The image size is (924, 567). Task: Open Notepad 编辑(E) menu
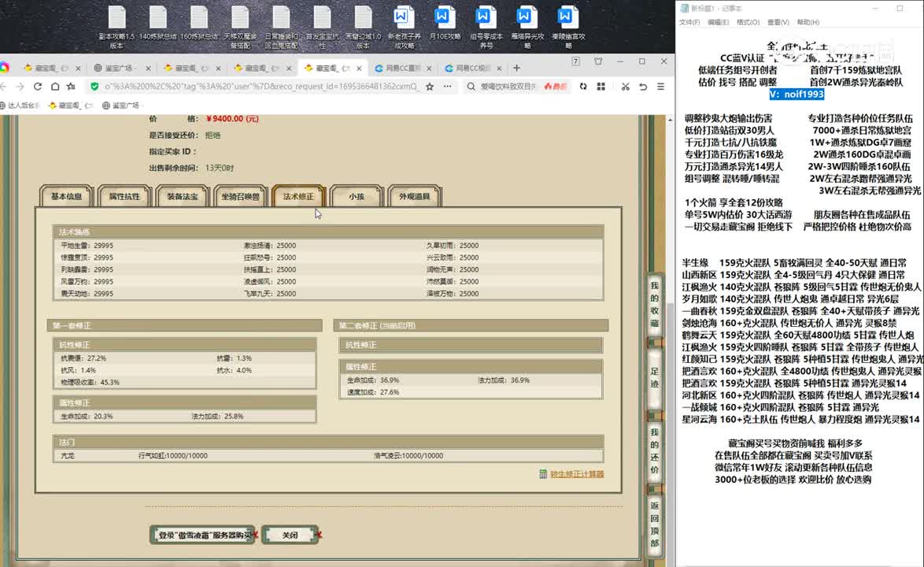click(719, 22)
